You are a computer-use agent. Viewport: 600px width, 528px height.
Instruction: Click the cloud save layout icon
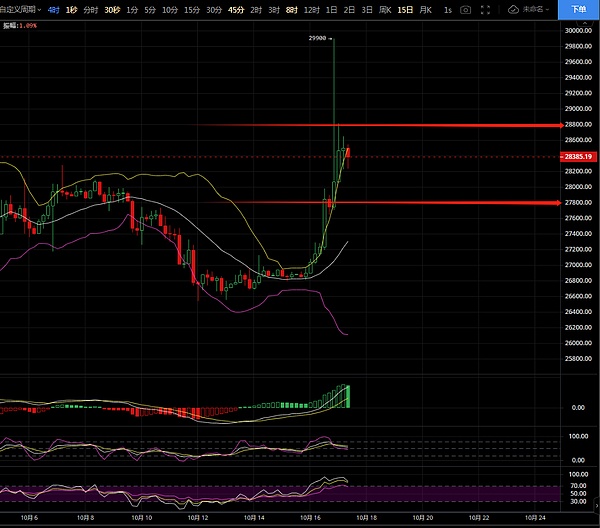[x=513, y=9]
